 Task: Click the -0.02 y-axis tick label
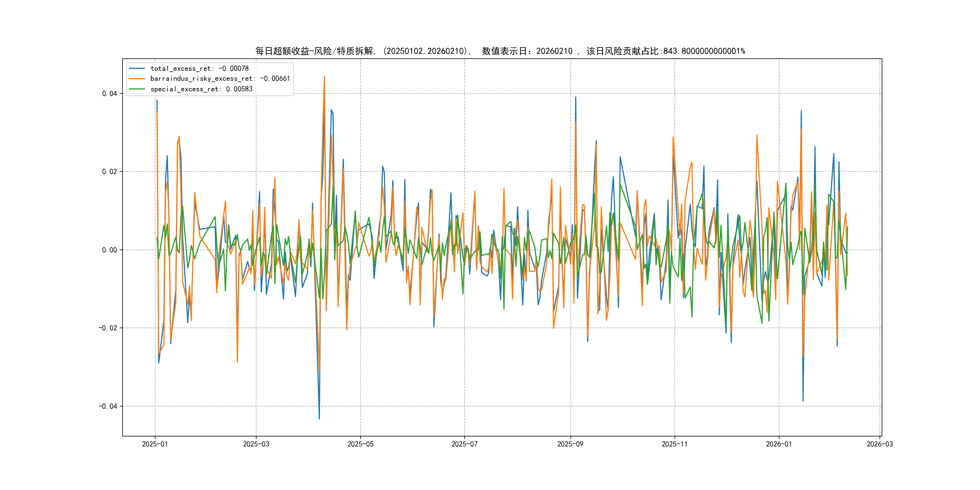point(108,328)
